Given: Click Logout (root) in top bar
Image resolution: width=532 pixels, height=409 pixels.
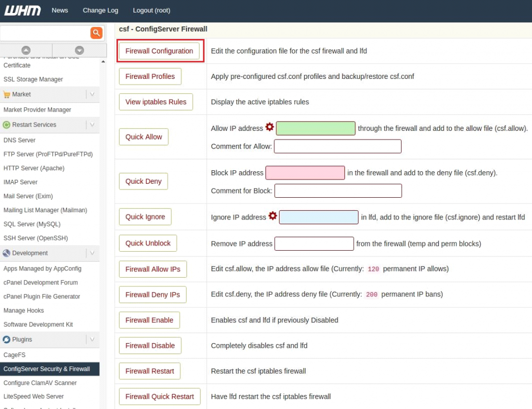Looking at the screenshot, I should [152, 10].
